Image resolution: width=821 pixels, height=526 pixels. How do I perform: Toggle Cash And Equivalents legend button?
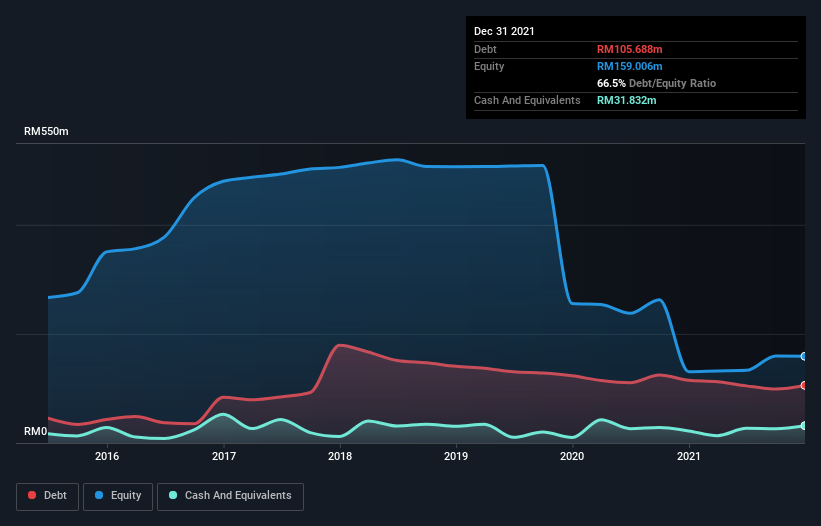click(230, 496)
